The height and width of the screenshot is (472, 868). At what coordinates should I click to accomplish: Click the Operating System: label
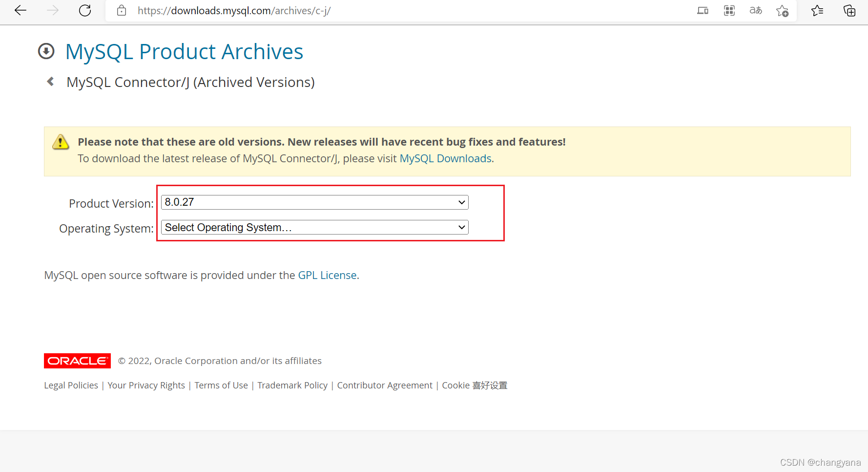coord(106,228)
